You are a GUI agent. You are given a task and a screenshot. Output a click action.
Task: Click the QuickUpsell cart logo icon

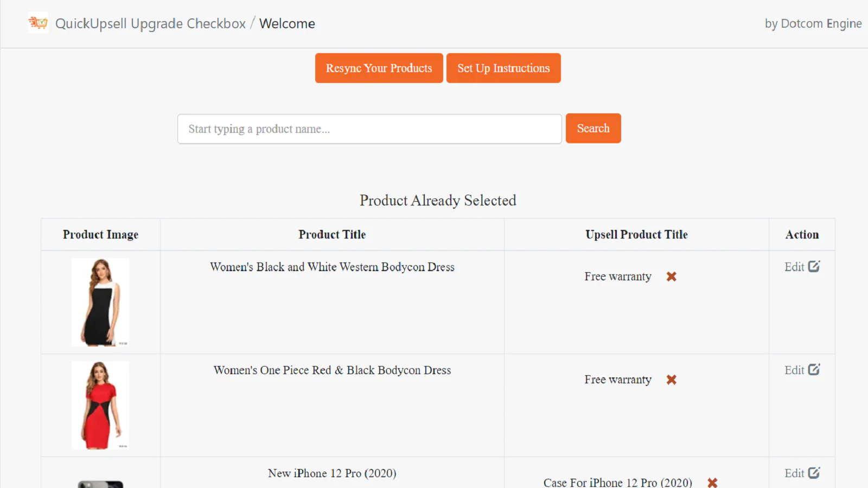38,23
